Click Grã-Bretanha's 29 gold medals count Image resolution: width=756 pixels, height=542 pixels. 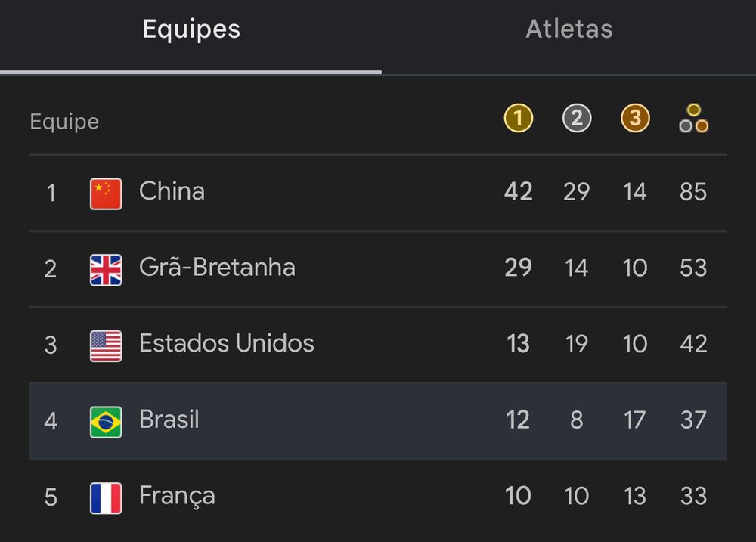pyautogui.click(x=518, y=268)
